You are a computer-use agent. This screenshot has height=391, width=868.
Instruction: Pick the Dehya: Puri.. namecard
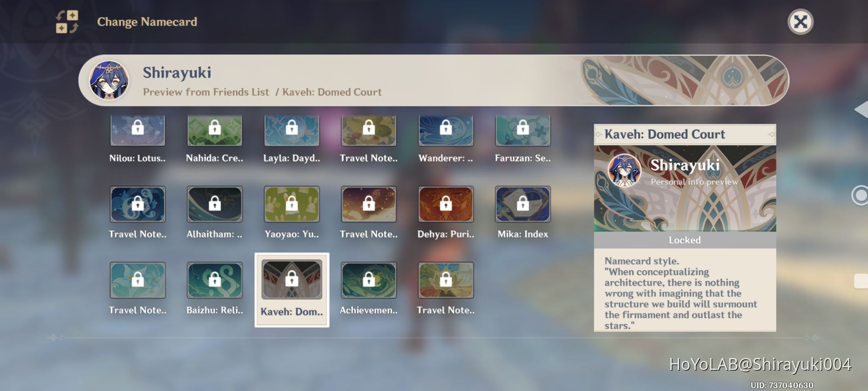(x=446, y=204)
